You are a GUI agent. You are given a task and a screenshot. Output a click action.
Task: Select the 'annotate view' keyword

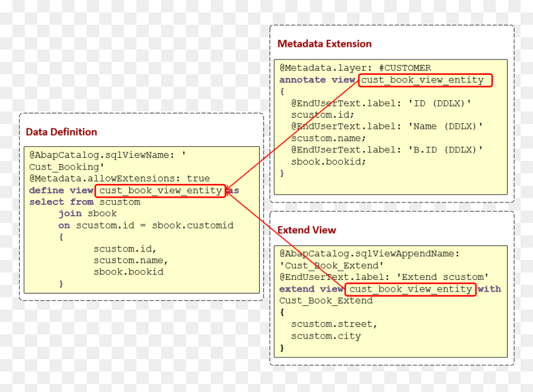pyautogui.click(x=317, y=80)
